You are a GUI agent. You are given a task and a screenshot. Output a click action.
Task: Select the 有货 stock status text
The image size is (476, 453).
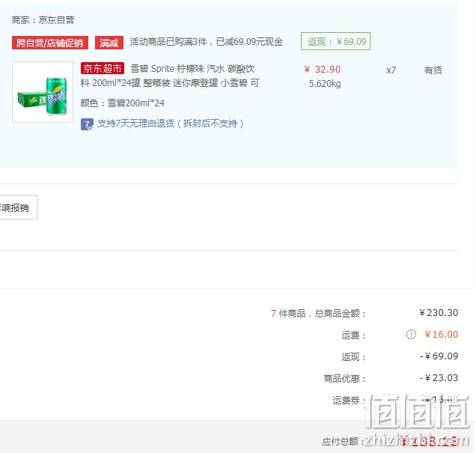point(433,70)
